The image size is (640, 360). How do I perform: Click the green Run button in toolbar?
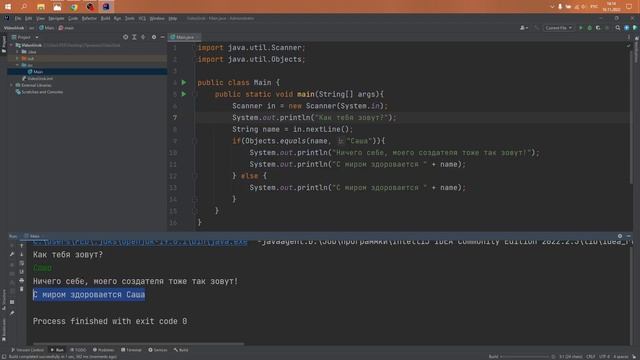581,28
